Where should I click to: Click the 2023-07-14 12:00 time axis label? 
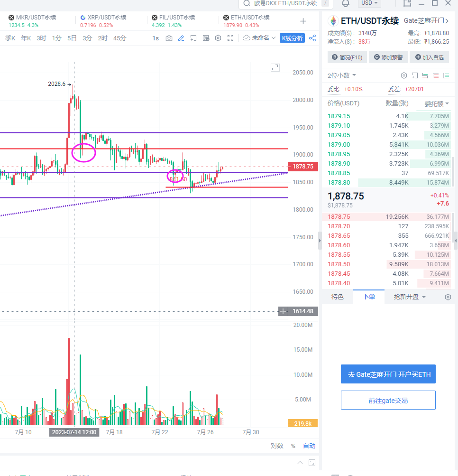(74, 432)
